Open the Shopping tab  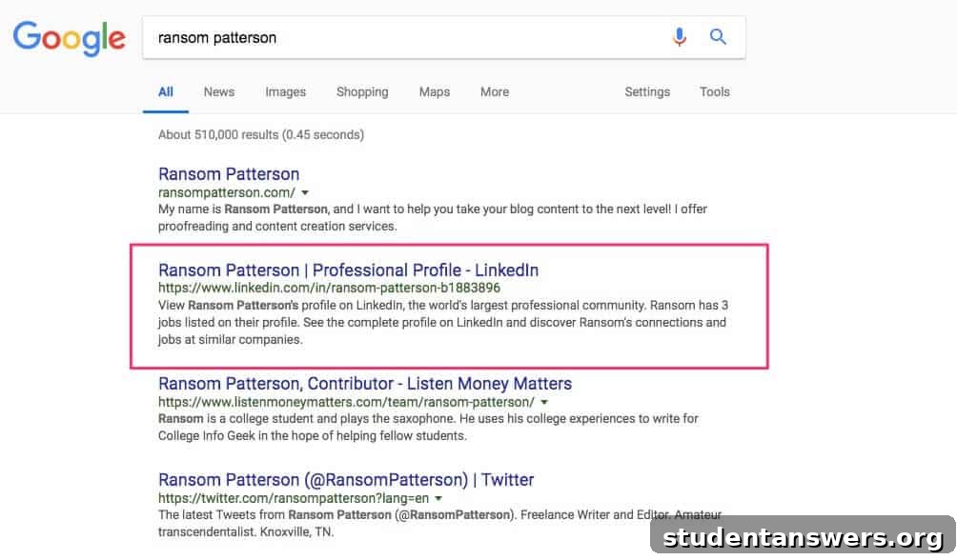[362, 92]
